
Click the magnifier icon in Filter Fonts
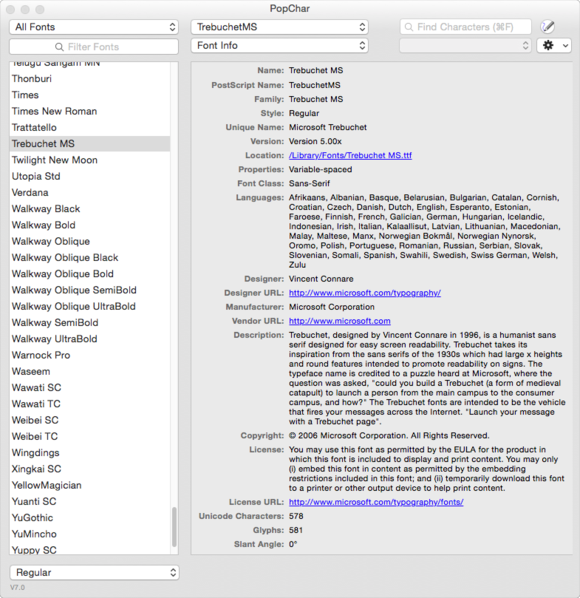59,47
